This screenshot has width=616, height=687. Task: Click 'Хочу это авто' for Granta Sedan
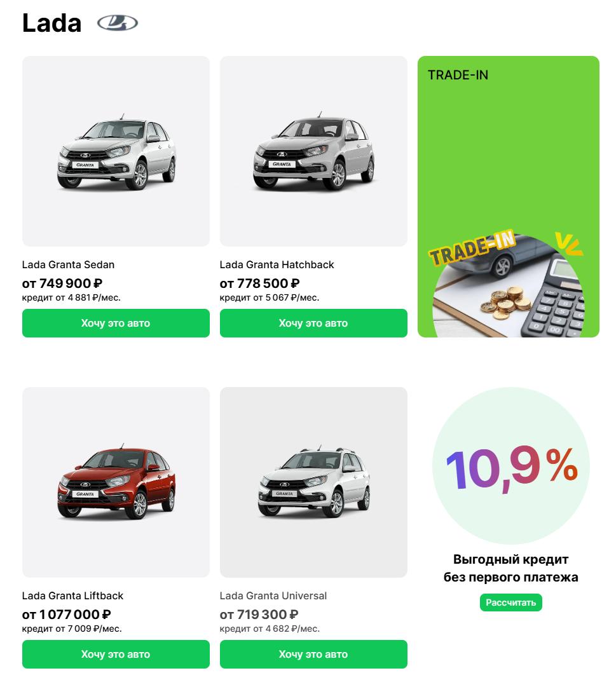(x=116, y=323)
